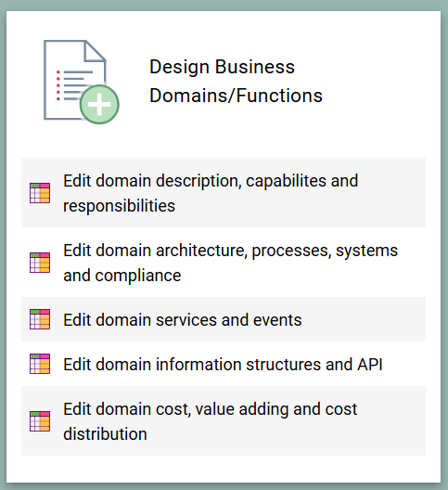Click the table icon beside services and events
The image size is (448, 490).
pos(40,319)
